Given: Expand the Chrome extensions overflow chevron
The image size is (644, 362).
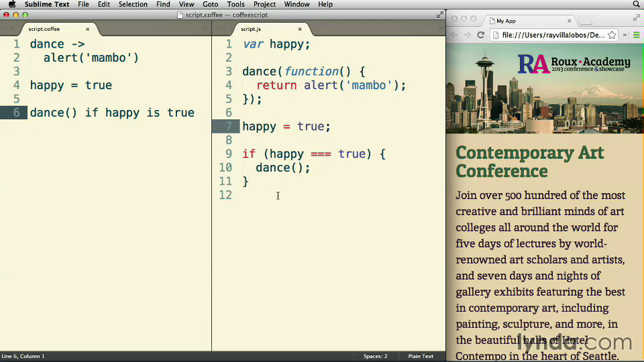Looking at the screenshot, I should click(625, 35).
